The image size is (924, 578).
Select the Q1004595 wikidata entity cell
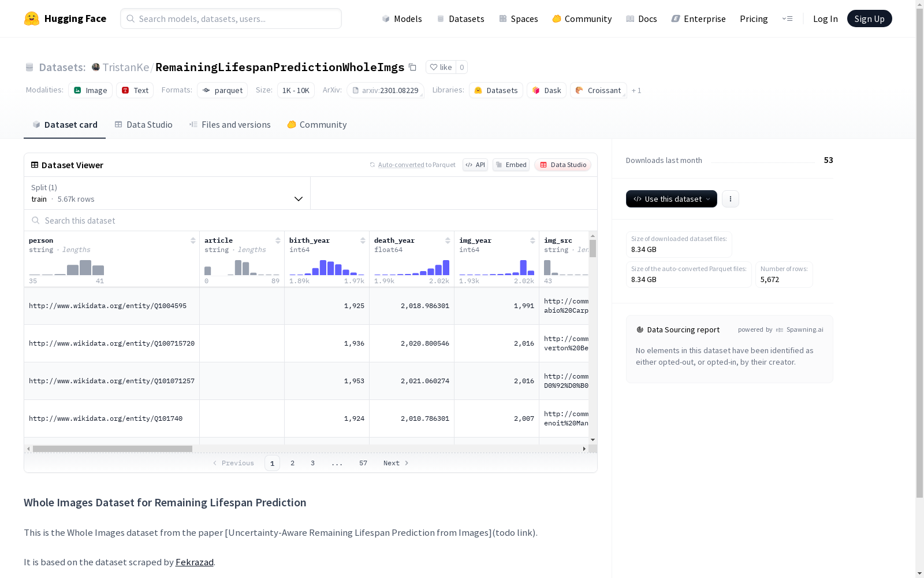(x=112, y=306)
